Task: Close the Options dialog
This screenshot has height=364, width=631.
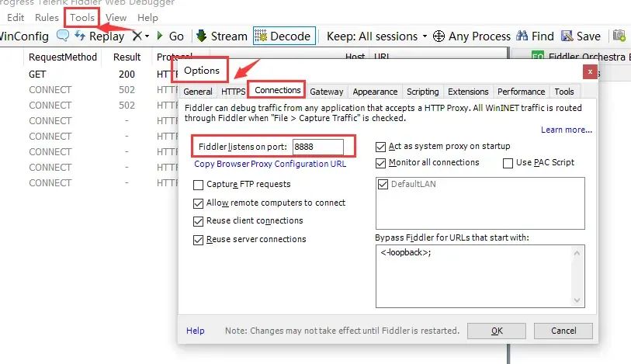Action: (590, 71)
